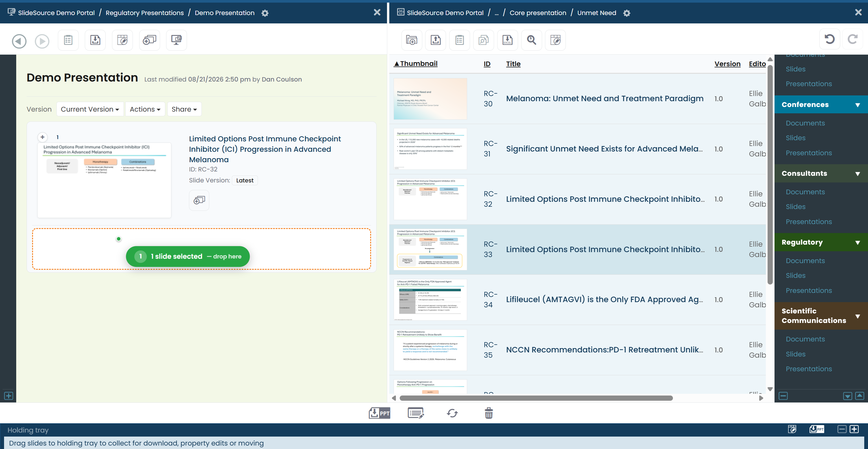868x449 pixels.
Task: Download the presentation using left toolbar download icon
Action: [x=95, y=40]
